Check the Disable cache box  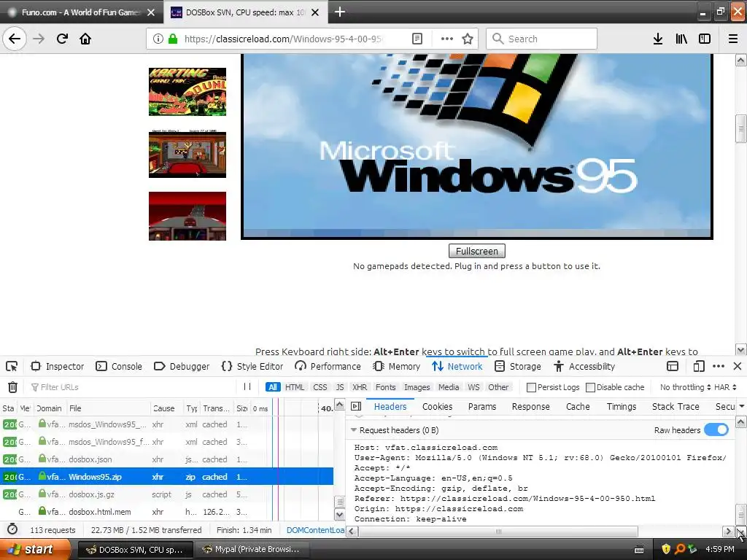590,387
